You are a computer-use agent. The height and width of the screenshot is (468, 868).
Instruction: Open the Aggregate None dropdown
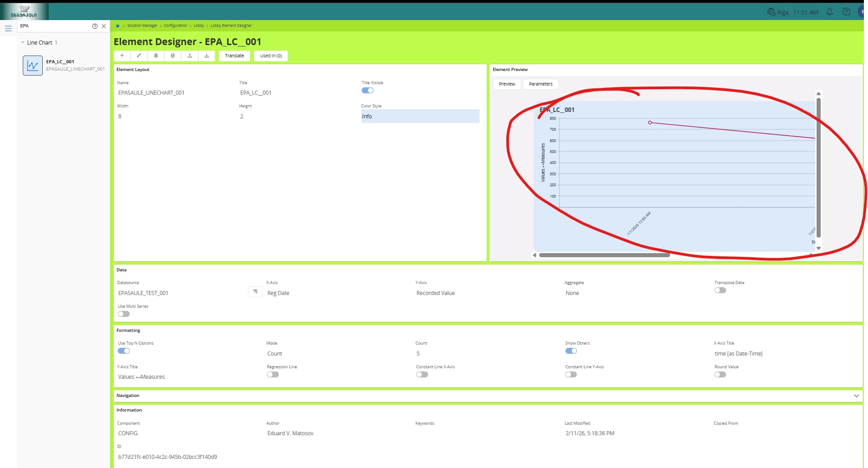637,293
